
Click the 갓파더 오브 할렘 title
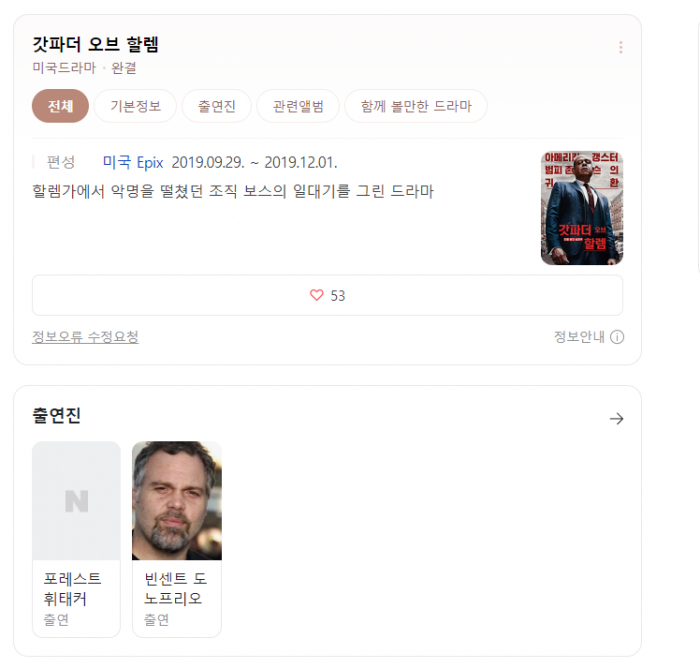pos(96,45)
